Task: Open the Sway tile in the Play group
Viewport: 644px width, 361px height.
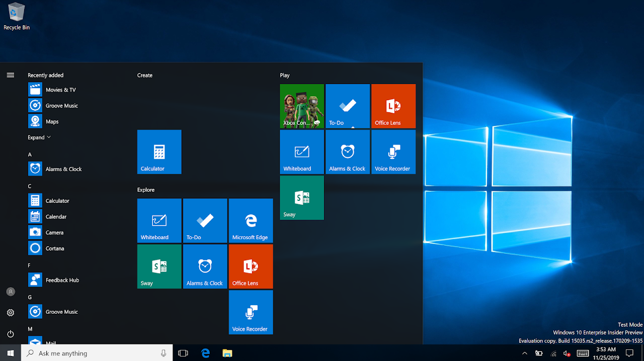Action: pyautogui.click(x=302, y=198)
